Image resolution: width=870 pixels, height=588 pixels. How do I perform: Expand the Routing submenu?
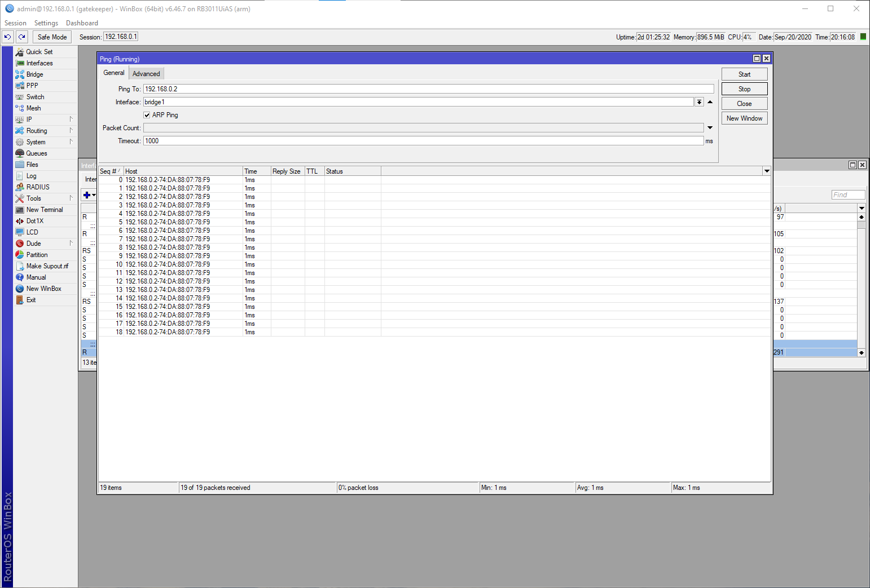pyautogui.click(x=36, y=130)
